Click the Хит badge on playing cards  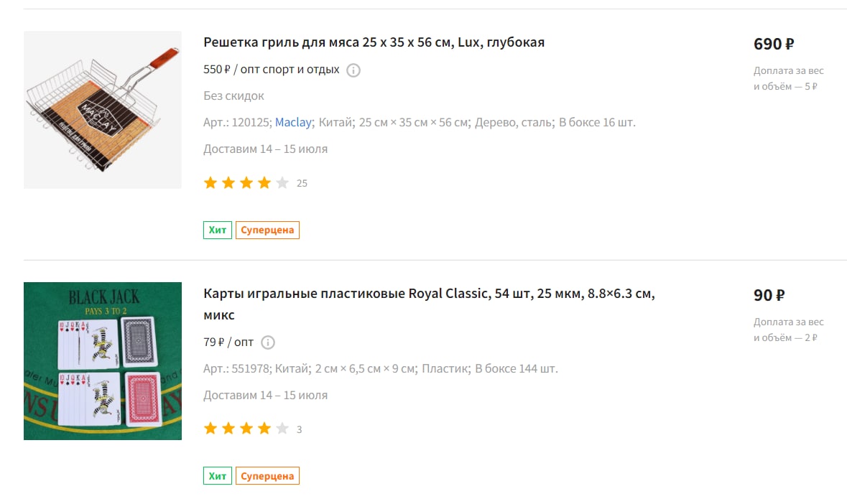pos(218,476)
